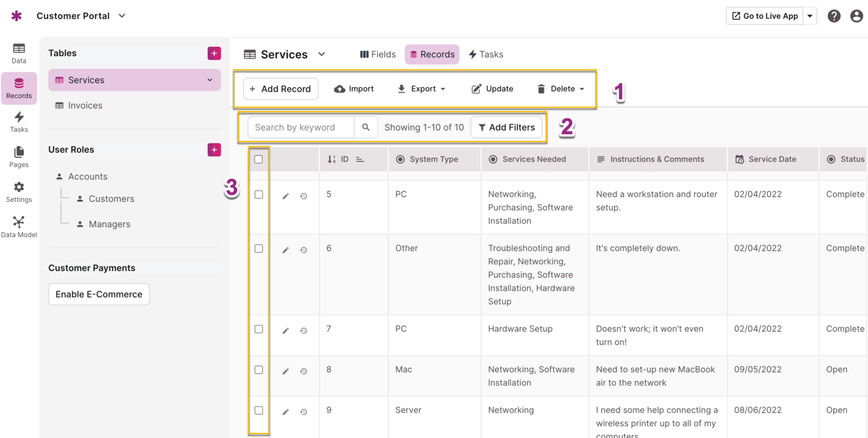View history for record 6
This screenshot has height=438, width=868.
coord(303,250)
